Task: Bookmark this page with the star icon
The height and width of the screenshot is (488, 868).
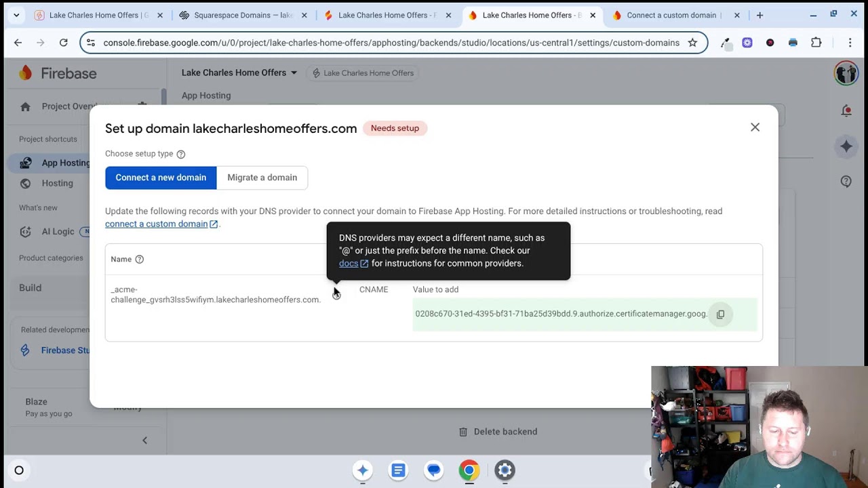Action: tap(692, 43)
